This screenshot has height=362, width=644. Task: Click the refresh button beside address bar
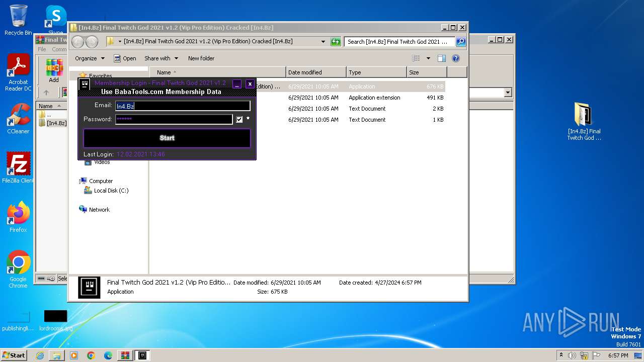pyautogui.click(x=336, y=42)
